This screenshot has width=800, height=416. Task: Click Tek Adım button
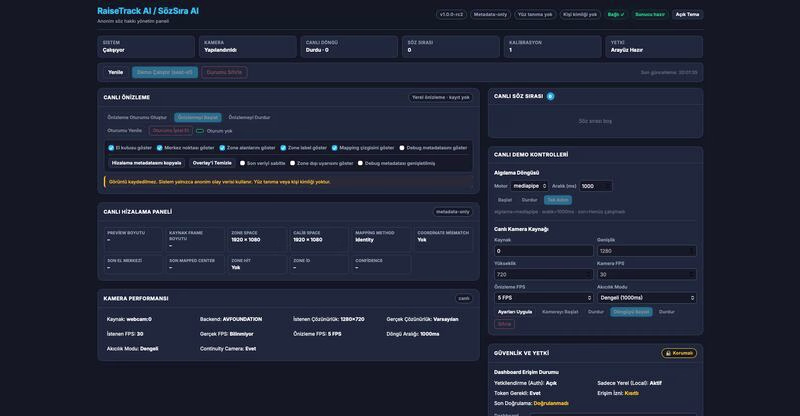pyautogui.click(x=558, y=200)
